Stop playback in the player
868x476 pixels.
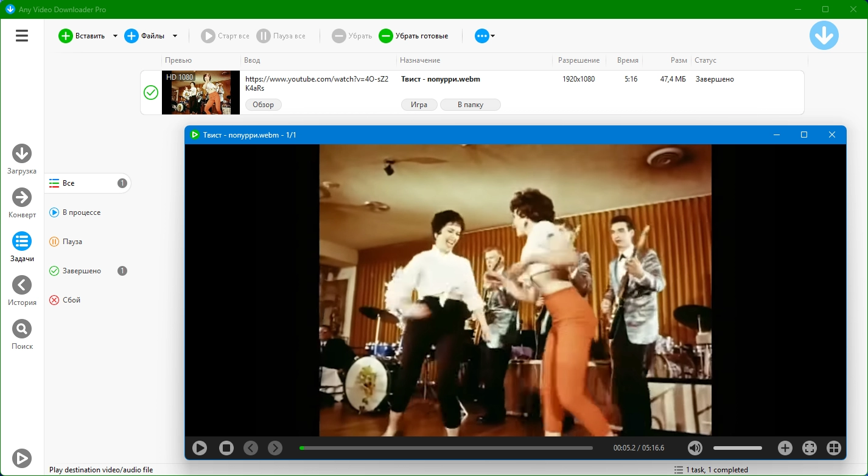tap(226, 448)
